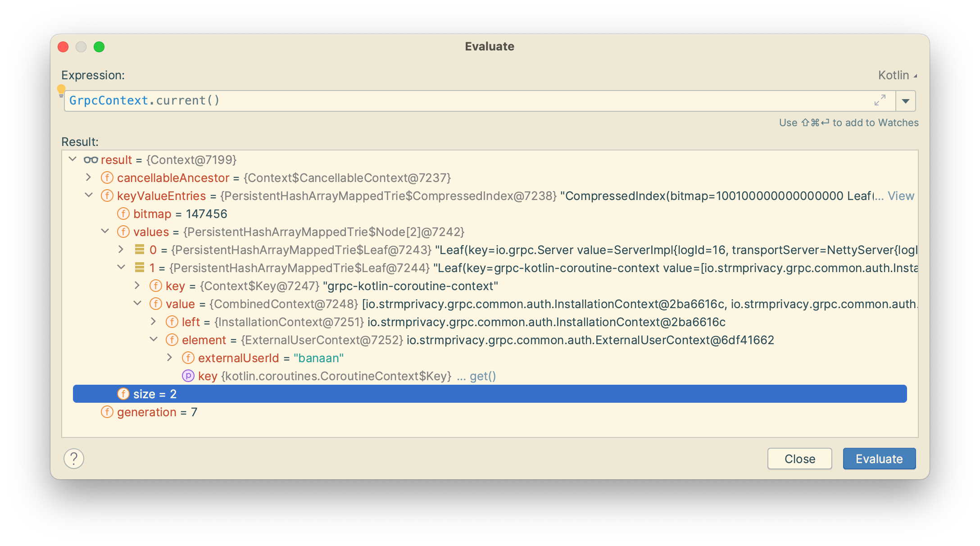Expand the expression editor to multiline view
Image resolution: width=980 pixels, height=546 pixels.
(880, 100)
